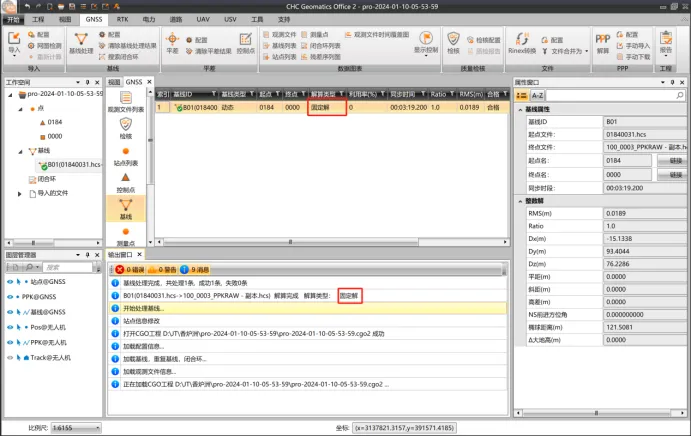
Task: Switch property window to categorized view
Action: [522, 95]
